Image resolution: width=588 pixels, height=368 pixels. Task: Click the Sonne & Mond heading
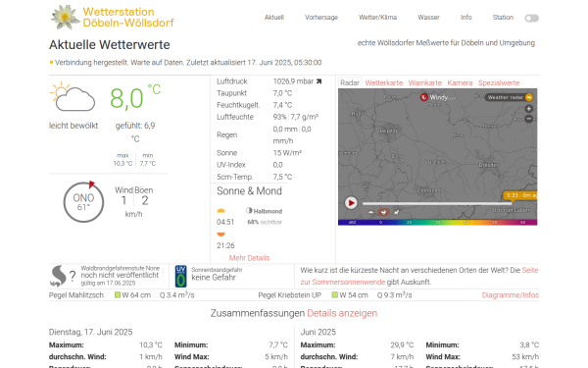click(249, 191)
